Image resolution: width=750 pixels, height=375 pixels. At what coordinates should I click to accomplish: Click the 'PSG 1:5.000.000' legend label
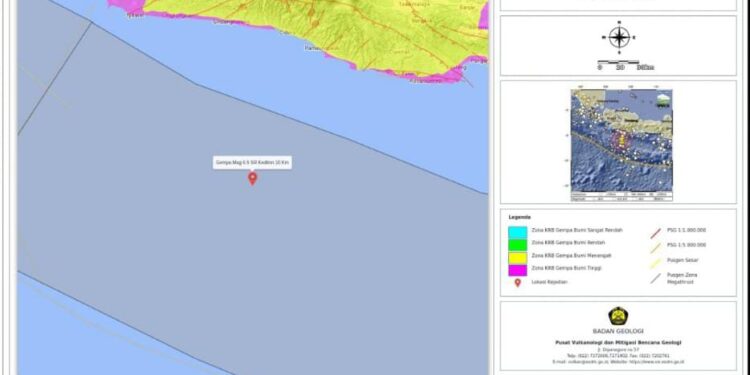pyautogui.click(x=686, y=245)
